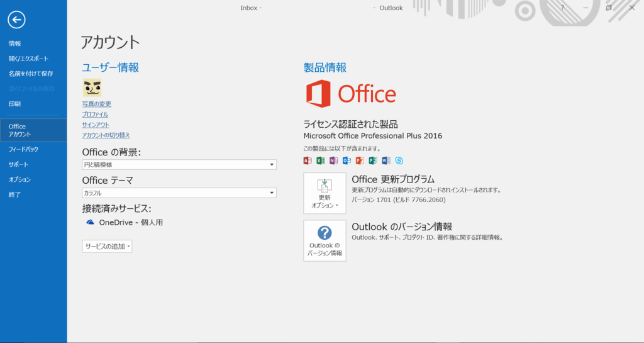Click the OneDrive cloud icon

(x=90, y=222)
